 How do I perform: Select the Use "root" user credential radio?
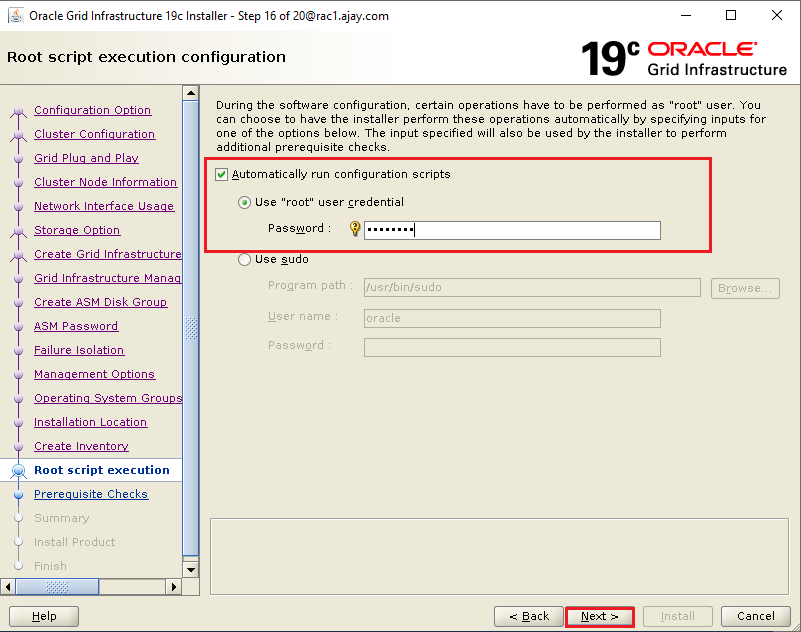click(x=244, y=203)
